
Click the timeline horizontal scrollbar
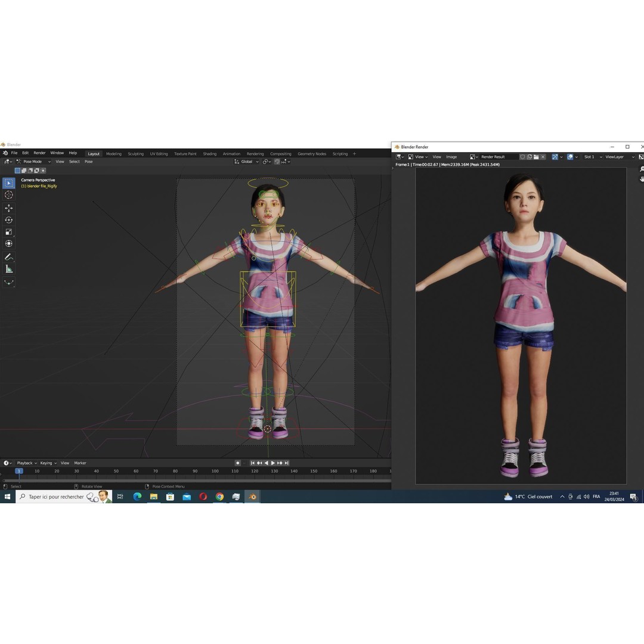coord(196,480)
